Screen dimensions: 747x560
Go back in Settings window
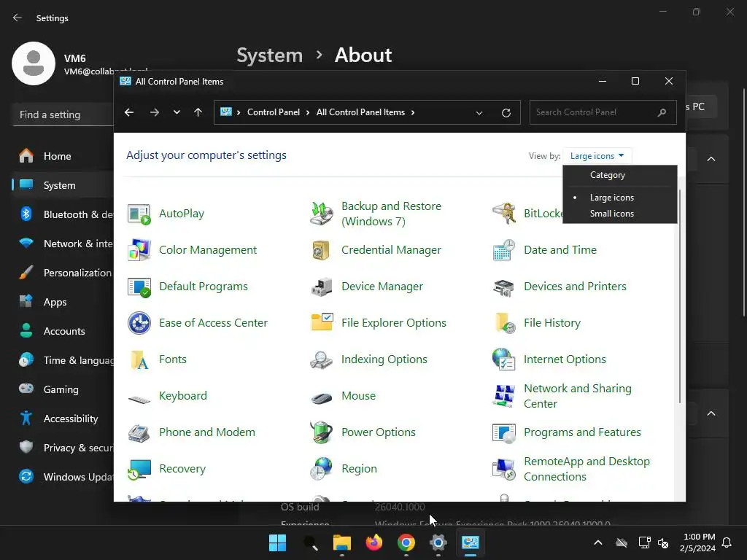(18, 18)
